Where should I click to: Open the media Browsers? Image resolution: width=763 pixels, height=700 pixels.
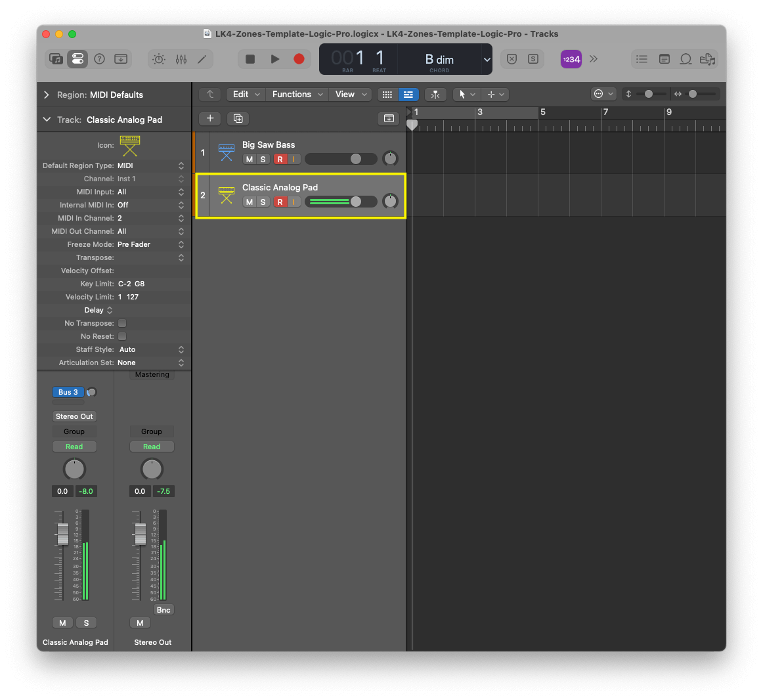tap(708, 59)
